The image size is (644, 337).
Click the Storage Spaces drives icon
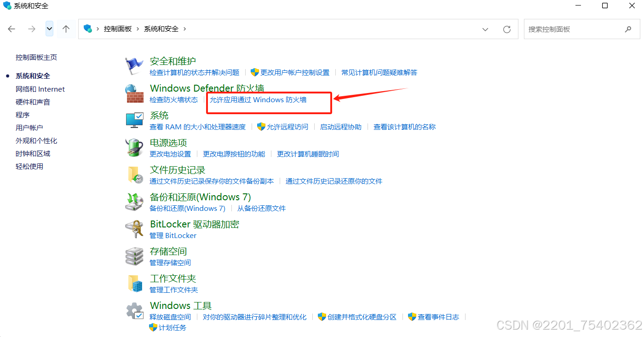pyautogui.click(x=134, y=256)
